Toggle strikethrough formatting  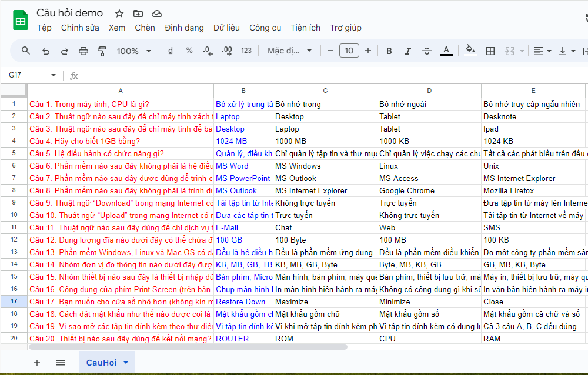click(427, 51)
